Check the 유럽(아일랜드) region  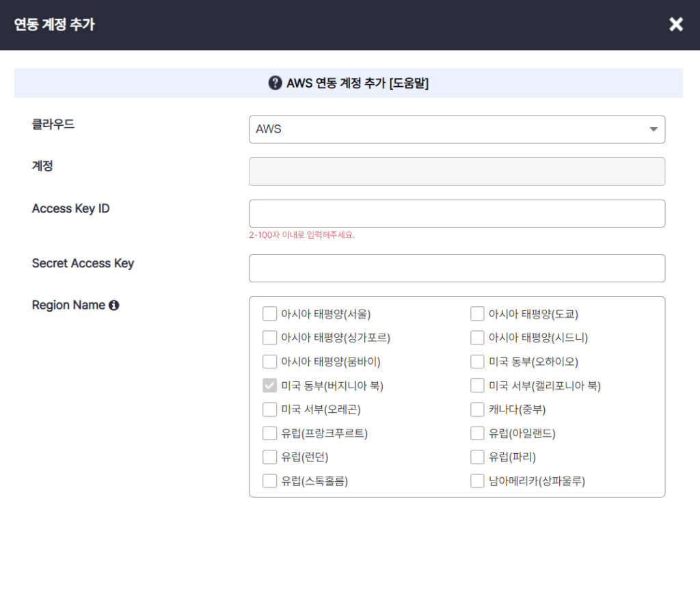click(x=476, y=433)
